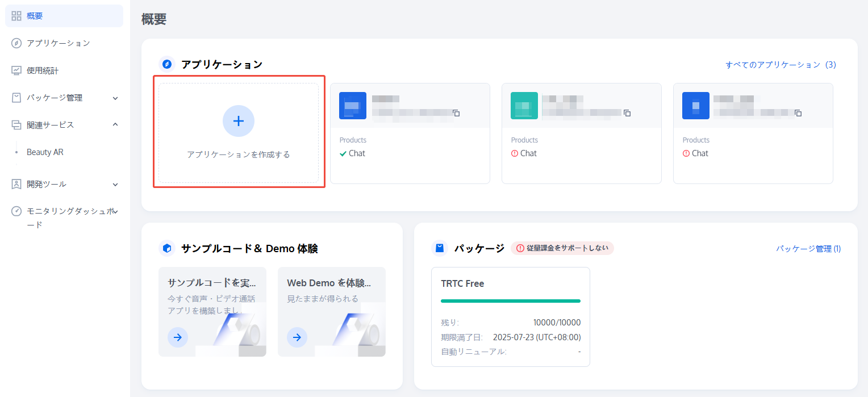
Task: Collapse the 関連サービス sidebar section
Action: (115, 125)
